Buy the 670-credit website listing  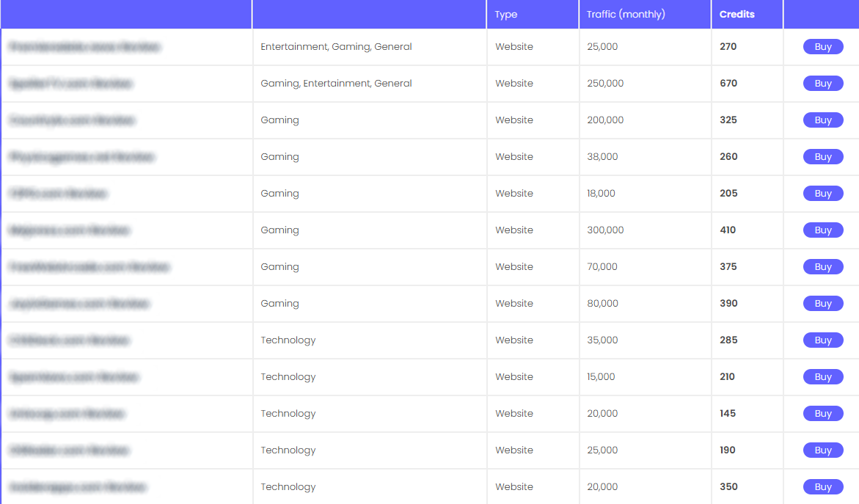point(823,84)
